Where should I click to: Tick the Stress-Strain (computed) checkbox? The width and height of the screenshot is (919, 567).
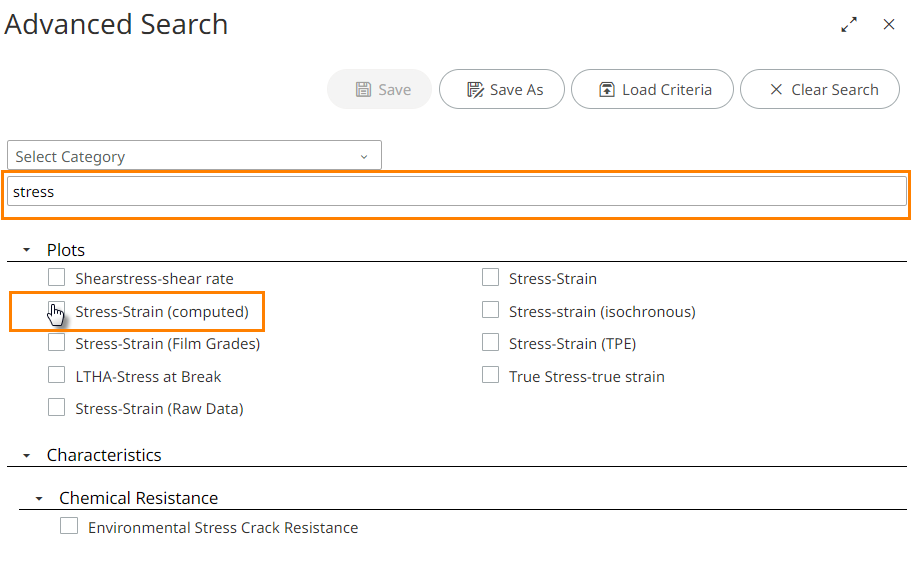point(57,311)
